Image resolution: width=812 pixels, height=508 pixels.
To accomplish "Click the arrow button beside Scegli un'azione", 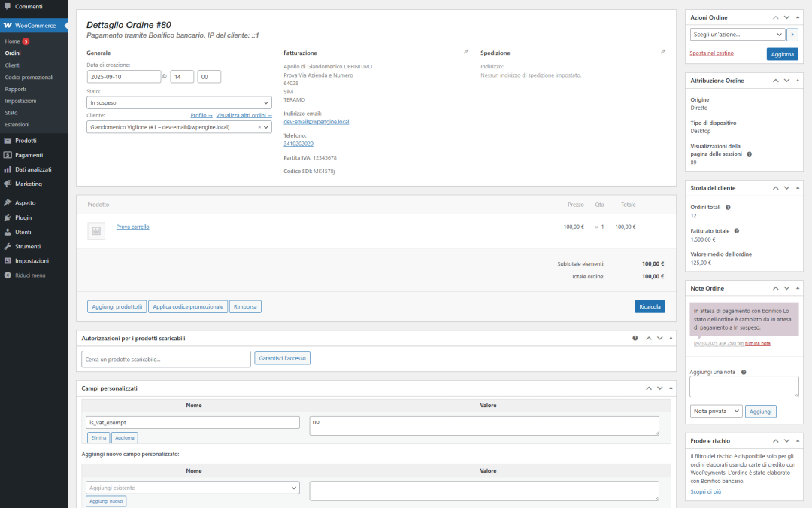I will 792,35.
